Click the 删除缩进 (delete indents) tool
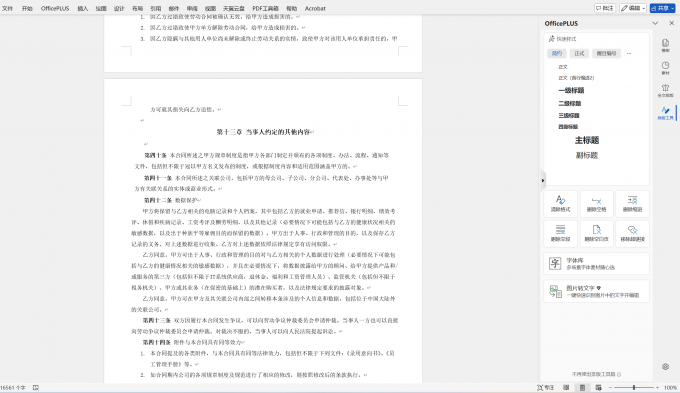The image size is (680, 393). [x=632, y=203]
